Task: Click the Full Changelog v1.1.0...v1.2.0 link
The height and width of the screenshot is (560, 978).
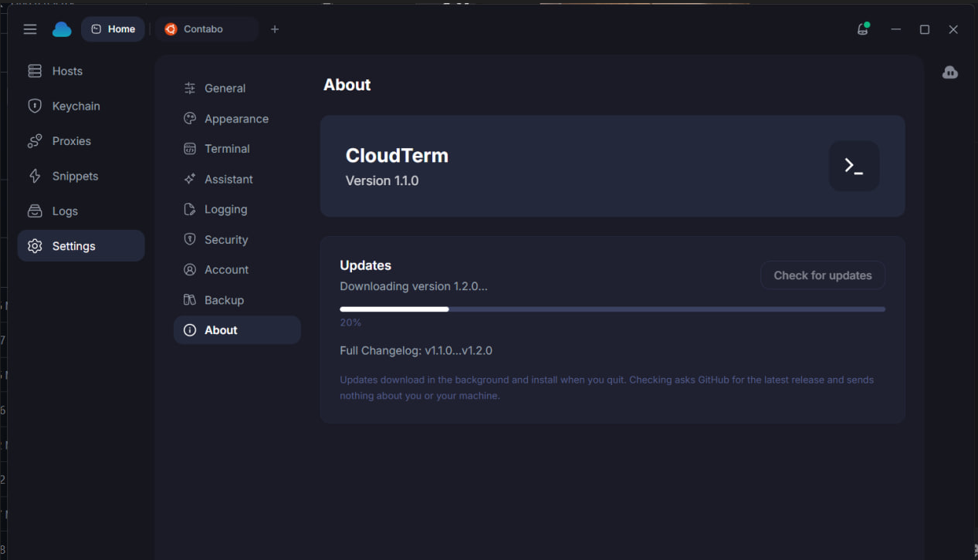Action: [x=416, y=350]
